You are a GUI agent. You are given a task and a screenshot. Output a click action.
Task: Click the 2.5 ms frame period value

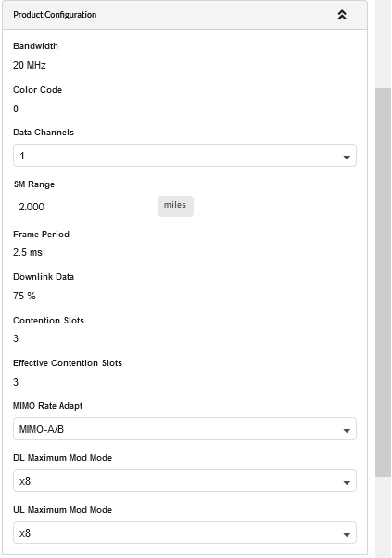(x=28, y=252)
